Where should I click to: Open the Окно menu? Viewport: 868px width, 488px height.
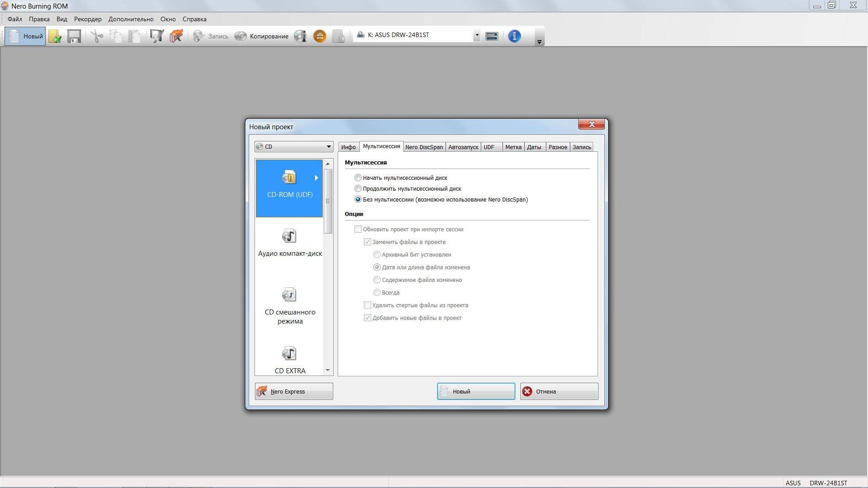click(168, 19)
